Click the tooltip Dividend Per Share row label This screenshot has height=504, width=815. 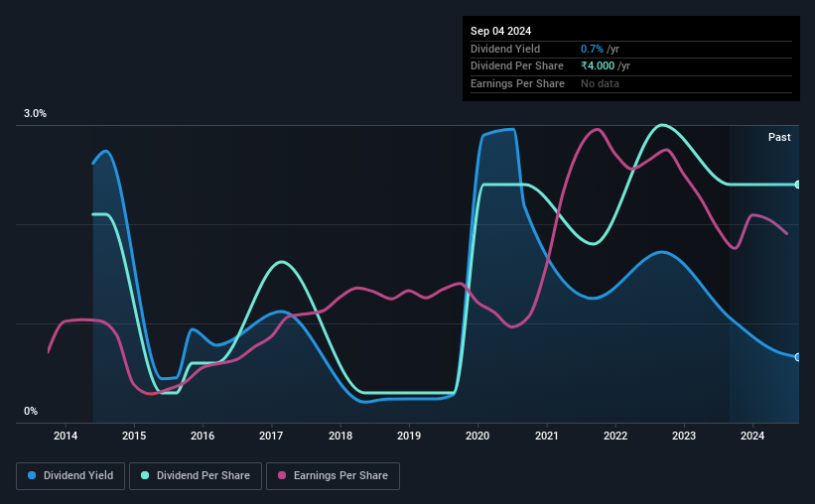pyautogui.click(x=517, y=66)
